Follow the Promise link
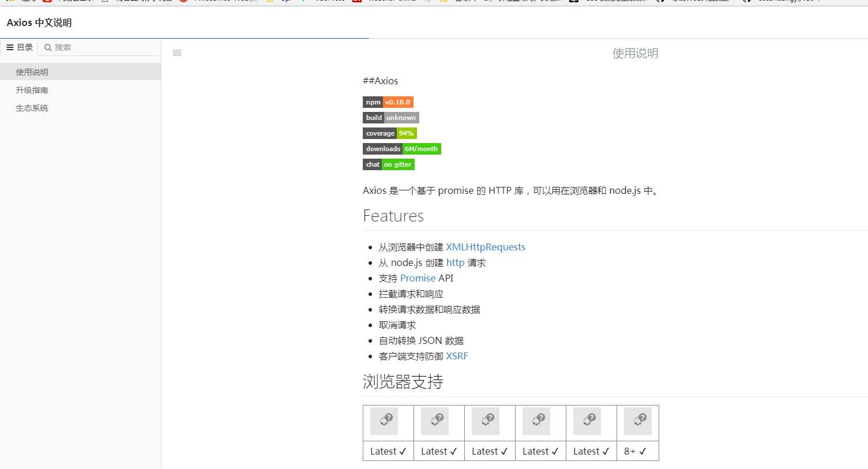 (x=418, y=278)
